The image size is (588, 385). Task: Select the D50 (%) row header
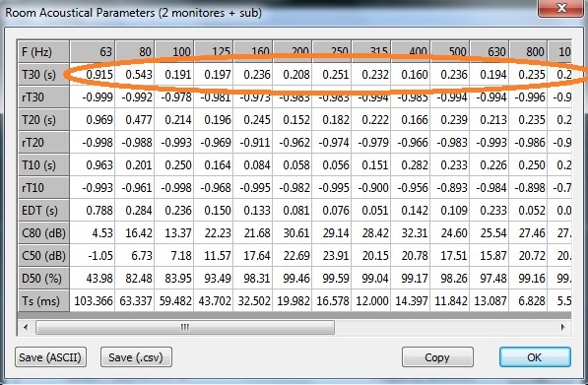point(43,278)
